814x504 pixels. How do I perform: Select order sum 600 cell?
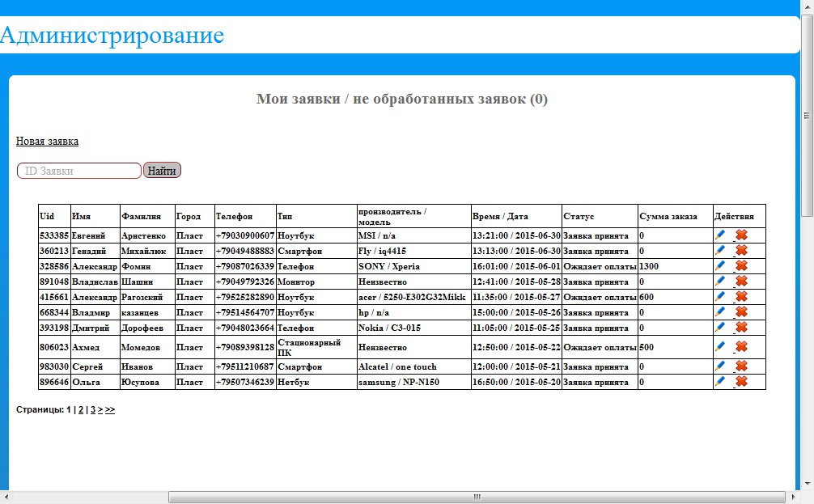pos(676,297)
